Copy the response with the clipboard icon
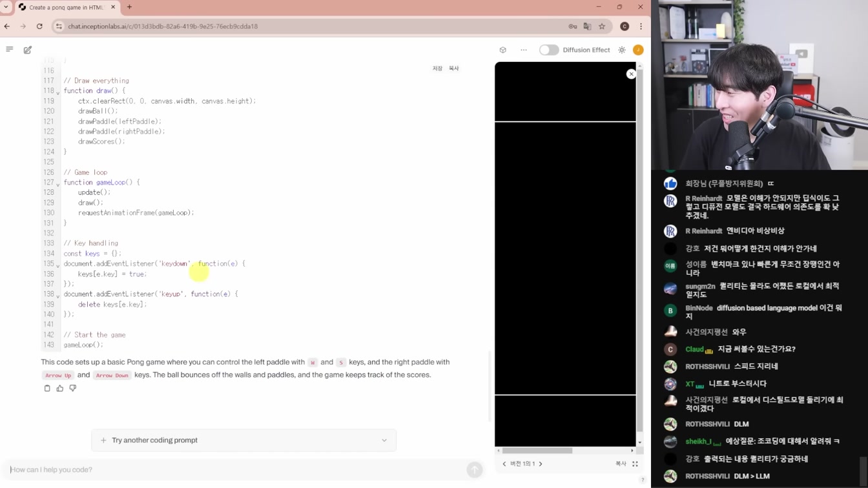Screen dimensions: 868x488 point(47,388)
